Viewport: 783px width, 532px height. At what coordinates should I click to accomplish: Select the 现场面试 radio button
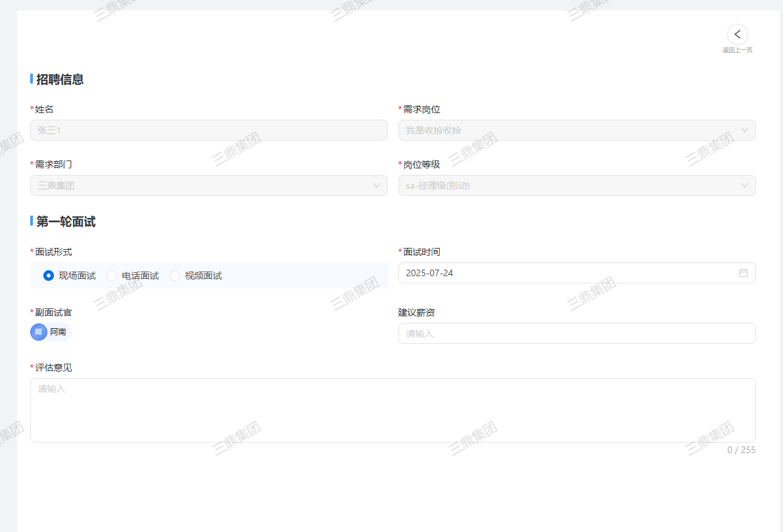(49, 276)
